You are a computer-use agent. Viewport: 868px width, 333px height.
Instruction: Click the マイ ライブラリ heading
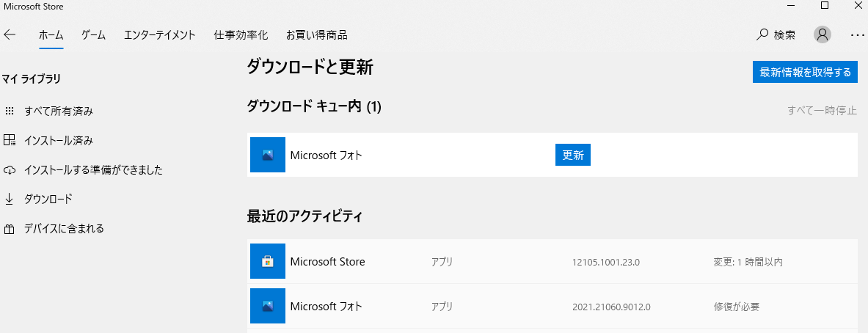pyautogui.click(x=31, y=79)
